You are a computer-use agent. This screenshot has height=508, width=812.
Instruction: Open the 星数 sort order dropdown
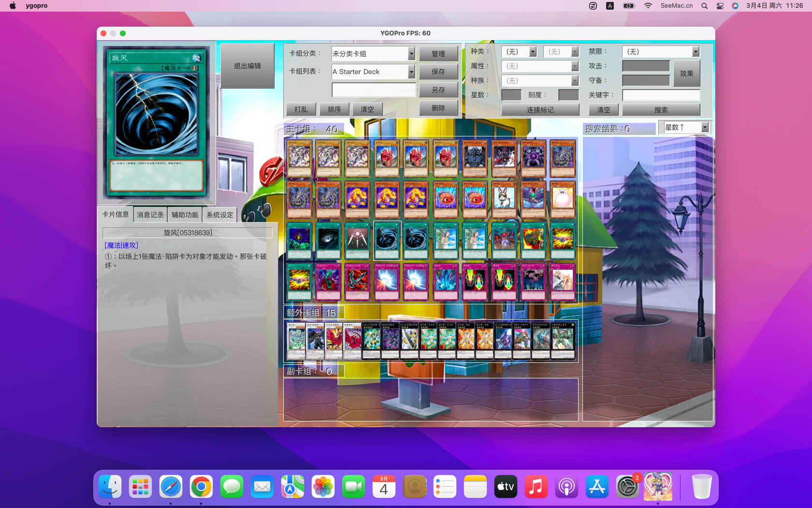[705, 127]
